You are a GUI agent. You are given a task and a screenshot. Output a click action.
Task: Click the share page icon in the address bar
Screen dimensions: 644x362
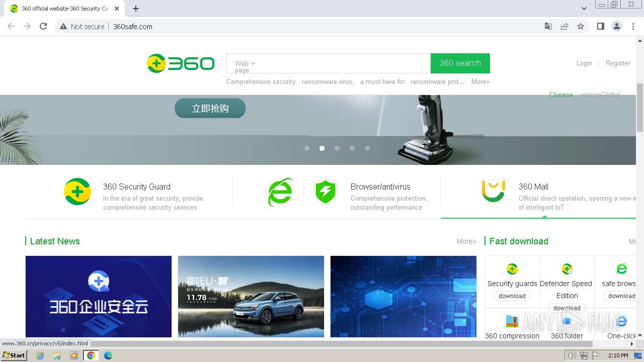point(565,26)
